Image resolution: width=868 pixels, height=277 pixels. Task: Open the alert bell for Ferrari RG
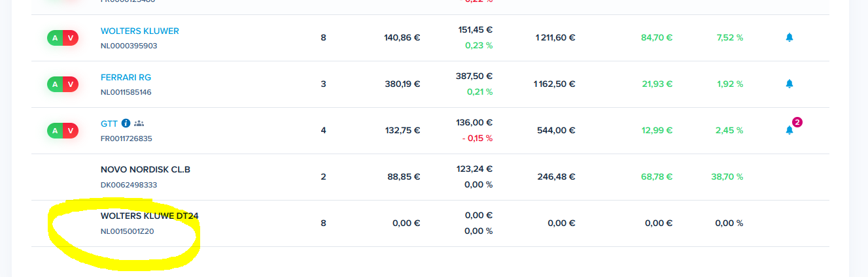(x=789, y=84)
